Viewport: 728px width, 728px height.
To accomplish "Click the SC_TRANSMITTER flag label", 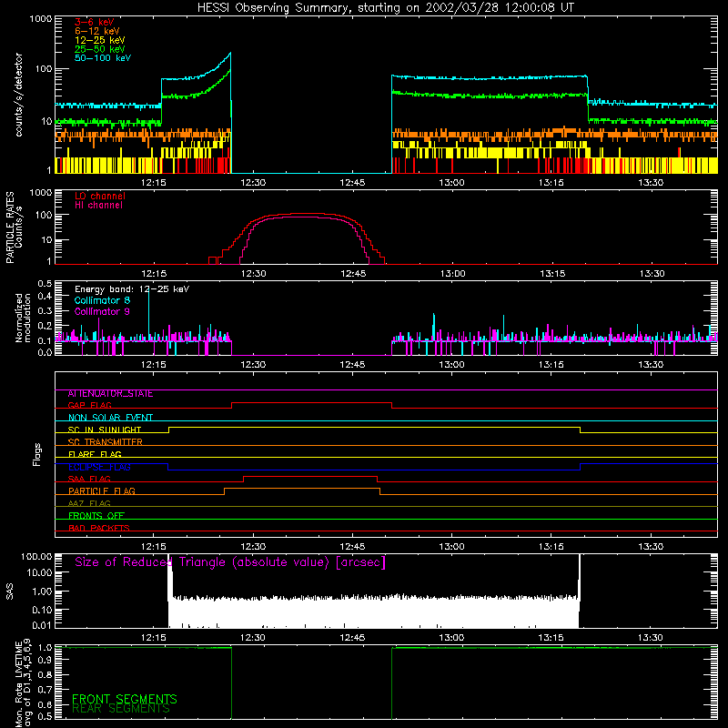I will [x=106, y=442].
